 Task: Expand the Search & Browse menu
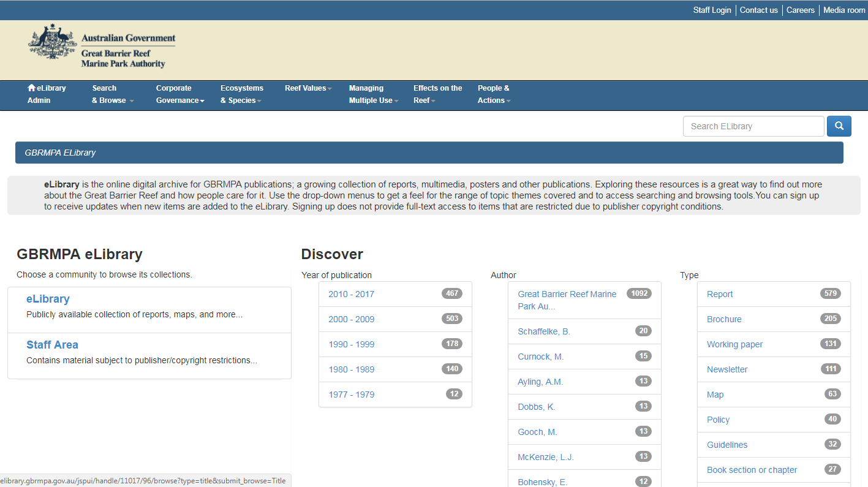pos(113,94)
